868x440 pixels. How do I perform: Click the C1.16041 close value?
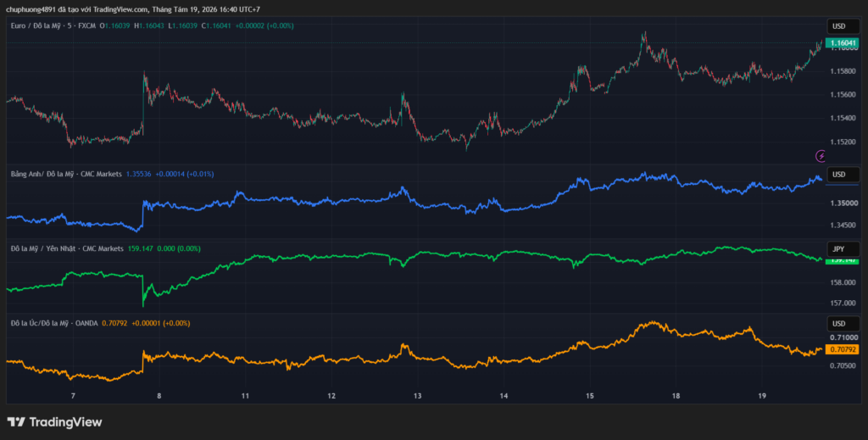click(216, 26)
